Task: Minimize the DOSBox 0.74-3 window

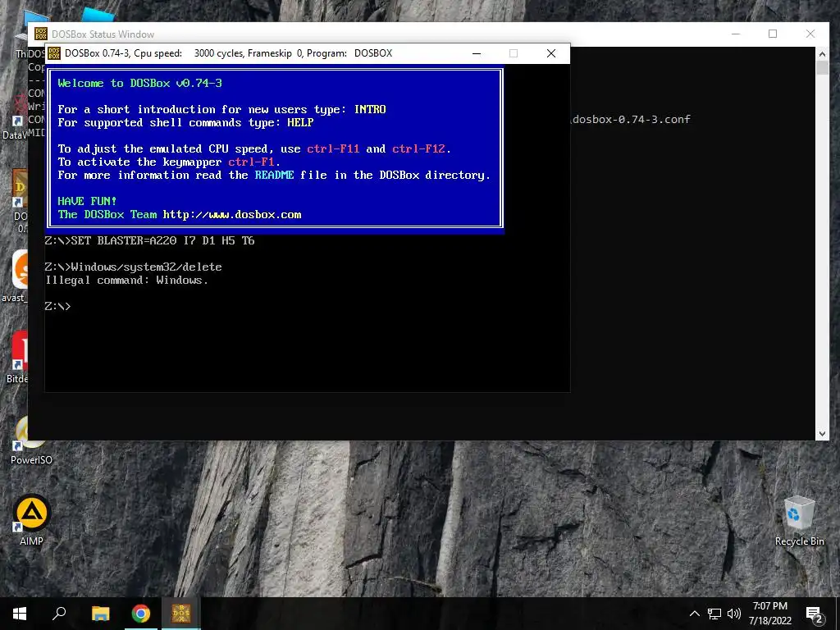Action: pos(477,53)
